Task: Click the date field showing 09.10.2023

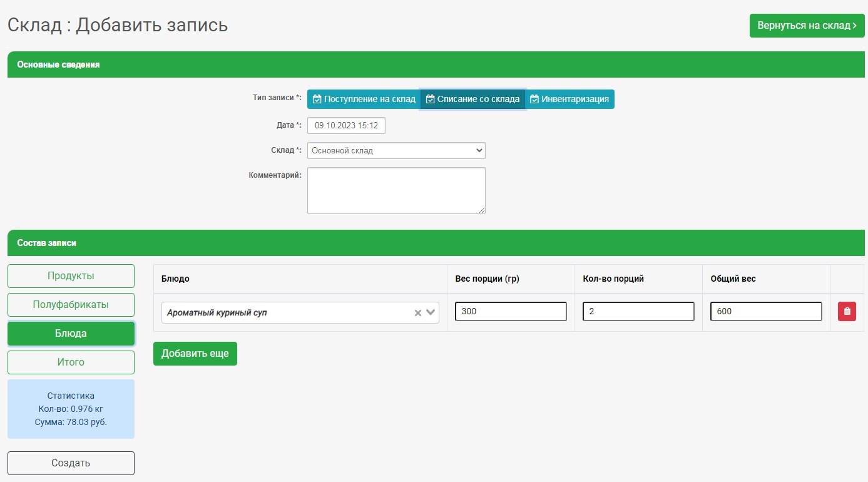Action: coord(346,125)
